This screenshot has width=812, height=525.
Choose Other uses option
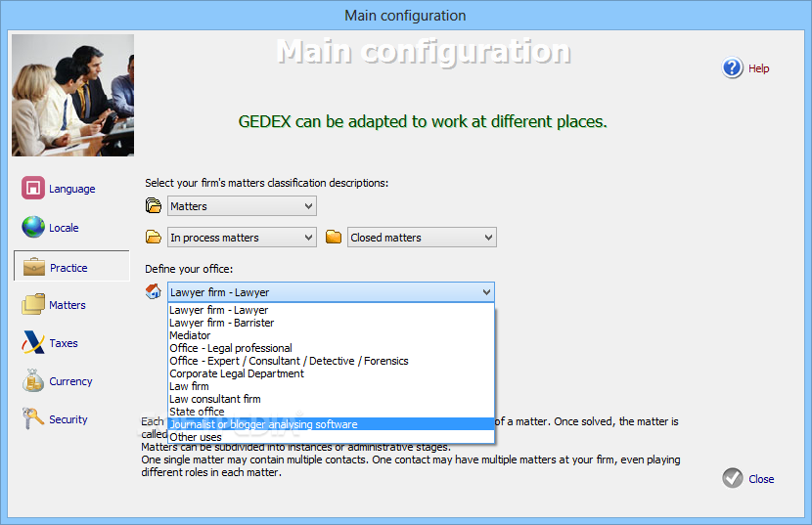coord(332,437)
